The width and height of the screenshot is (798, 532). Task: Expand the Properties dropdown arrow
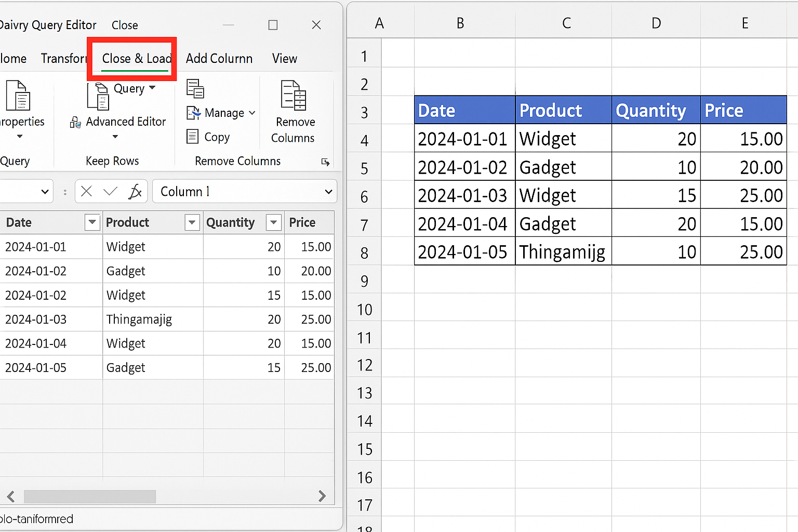pyautogui.click(x=20, y=137)
